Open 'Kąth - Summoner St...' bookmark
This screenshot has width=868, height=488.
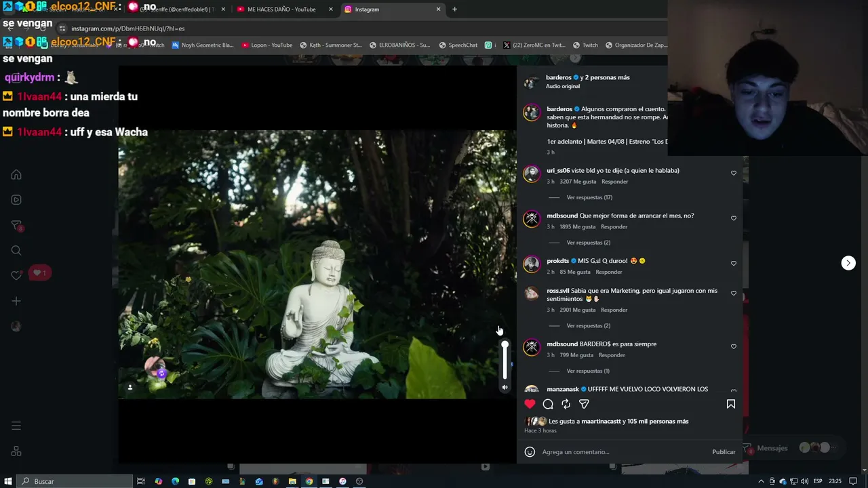331,45
